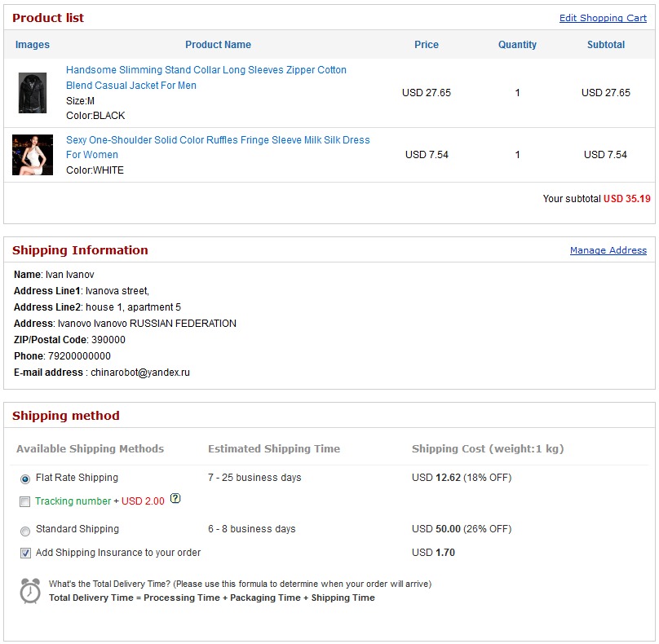Open the black jacket product thumbnail
The height and width of the screenshot is (644, 659).
point(33,93)
